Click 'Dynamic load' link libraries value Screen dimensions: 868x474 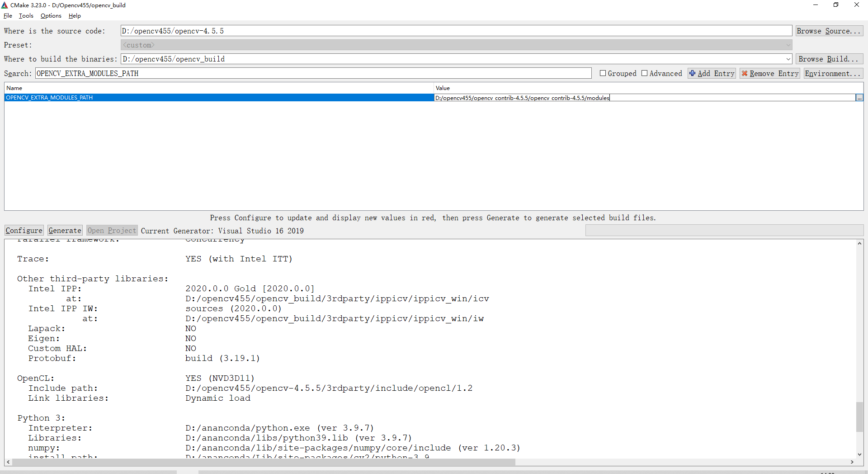218,398
